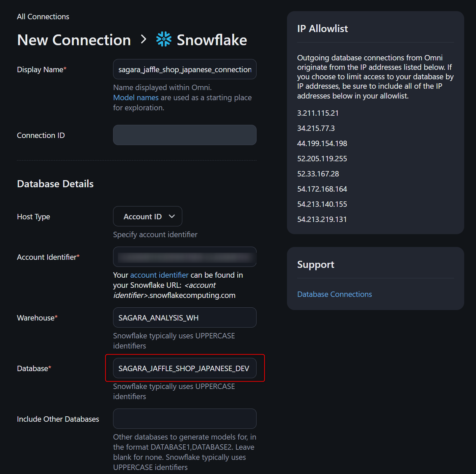476x474 pixels.
Task: Click the Snowflake logo icon
Action: 164,39
